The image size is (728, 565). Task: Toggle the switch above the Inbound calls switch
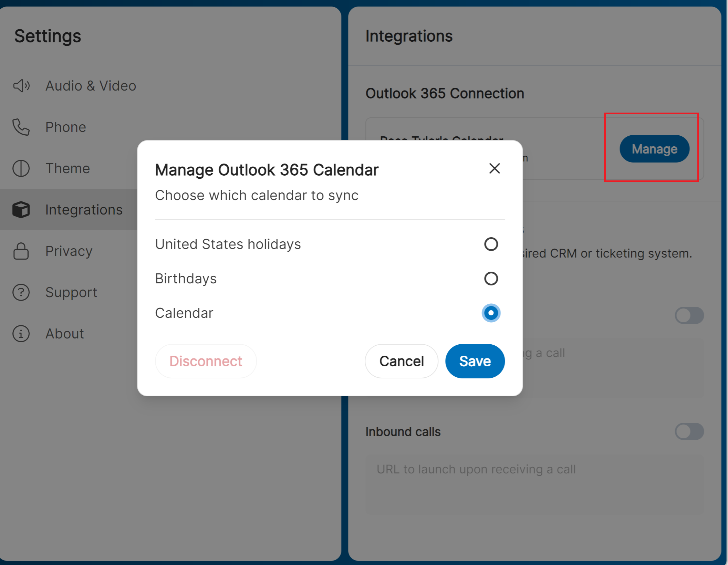pyautogui.click(x=689, y=315)
